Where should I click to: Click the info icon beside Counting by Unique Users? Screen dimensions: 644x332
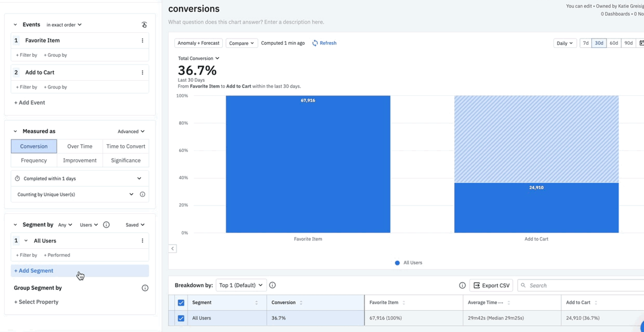click(142, 194)
